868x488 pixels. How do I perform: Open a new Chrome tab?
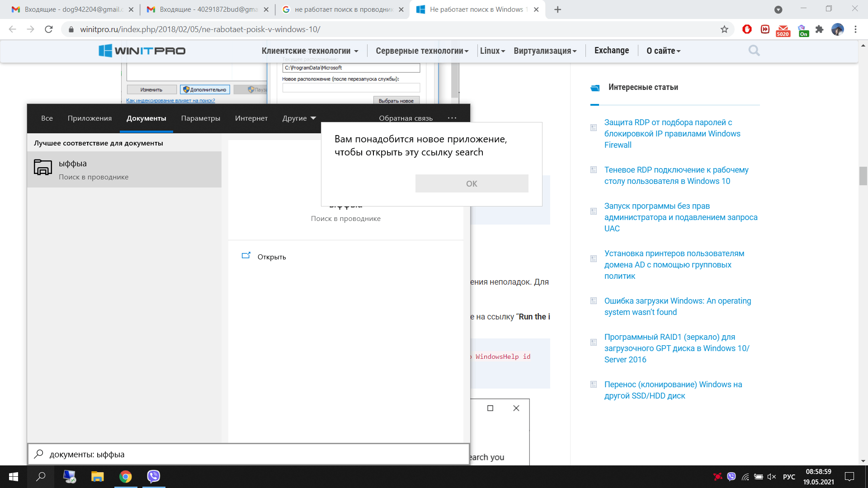[558, 9]
